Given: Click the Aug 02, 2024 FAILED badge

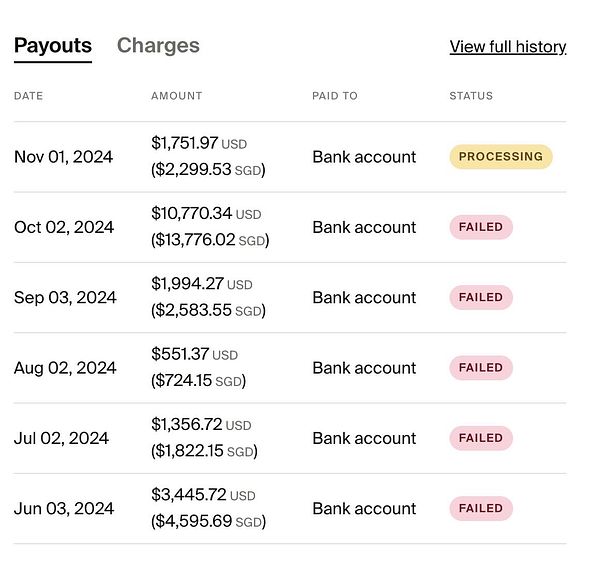Looking at the screenshot, I should tap(481, 368).
